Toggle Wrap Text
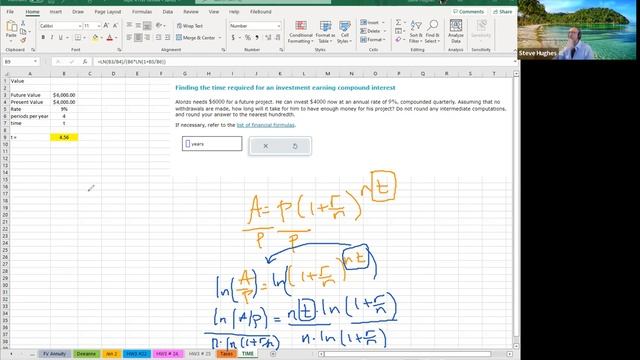Screen dimensions: 640x360 190,26
